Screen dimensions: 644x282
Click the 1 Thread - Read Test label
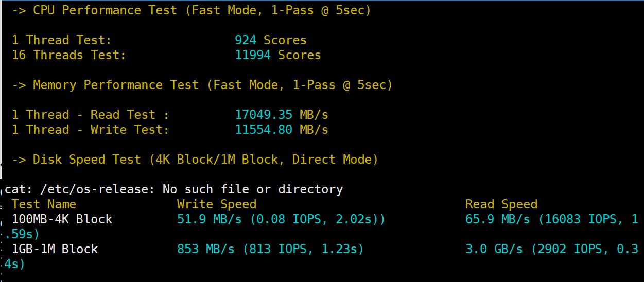(90, 115)
